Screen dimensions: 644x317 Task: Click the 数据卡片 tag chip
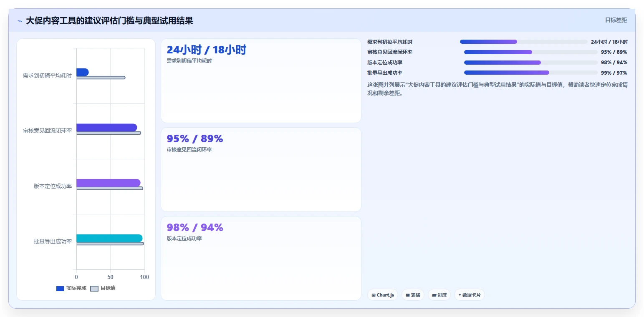click(x=470, y=295)
